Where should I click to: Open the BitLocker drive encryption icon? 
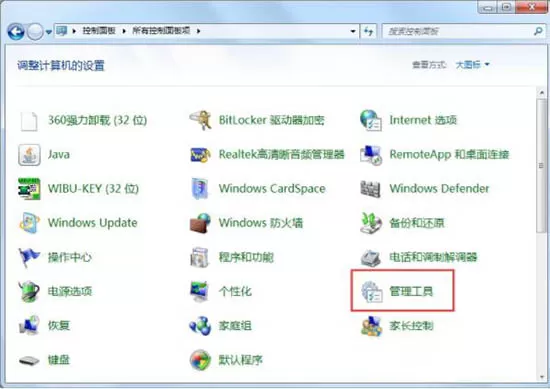tap(200, 120)
